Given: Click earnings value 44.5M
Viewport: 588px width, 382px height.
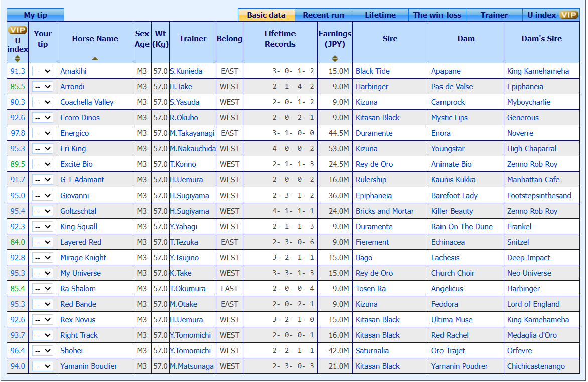Looking at the screenshot, I should pos(339,133).
